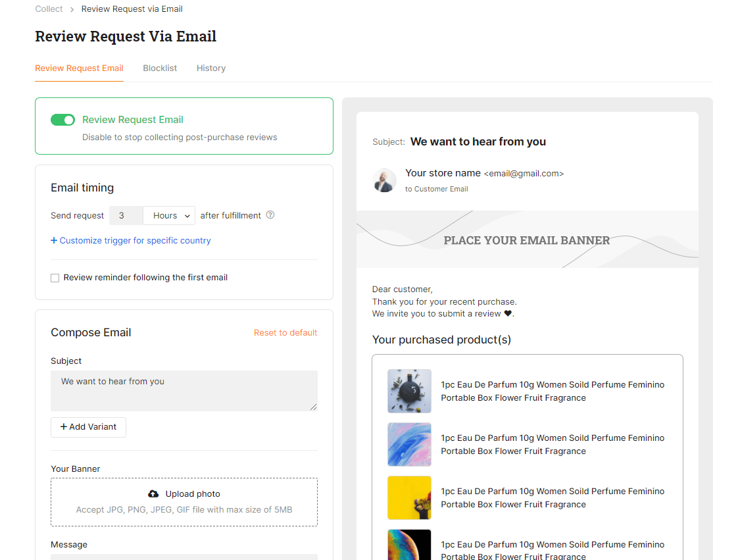Image resolution: width=738 pixels, height=560 pixels.
Task: Click the Add Variant button
Action: point(88,427)
